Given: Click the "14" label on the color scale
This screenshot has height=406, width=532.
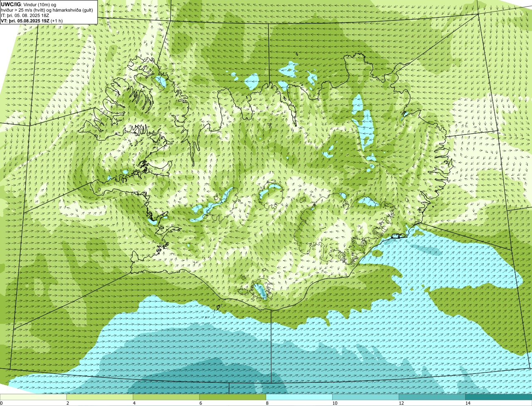Looking at the screenshot, I should click(x=468, y=403).
